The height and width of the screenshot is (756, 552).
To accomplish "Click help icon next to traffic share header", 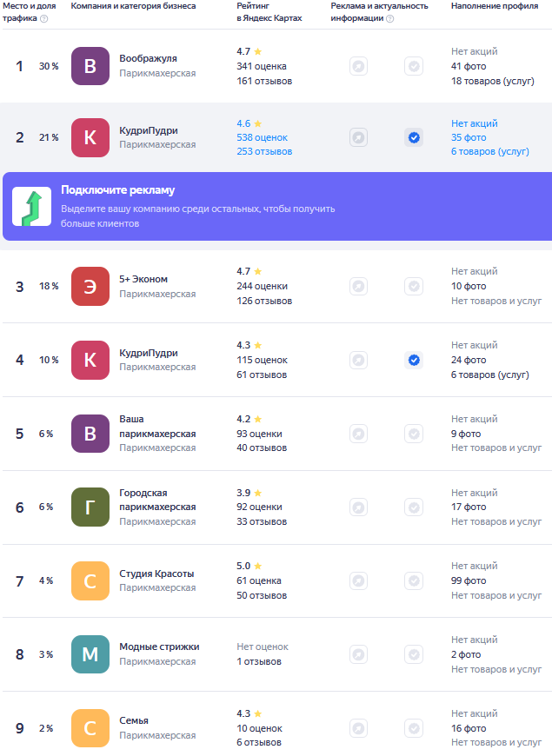I will (44, 18).
